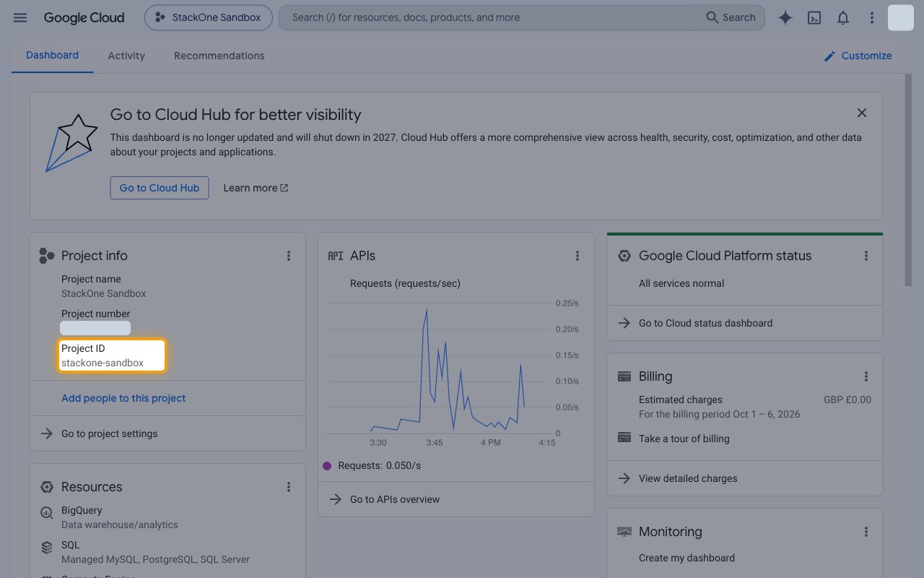Screen dimensions: 924x578
Task: Open top bar three-dot settings menu
Action: point(872,18)
